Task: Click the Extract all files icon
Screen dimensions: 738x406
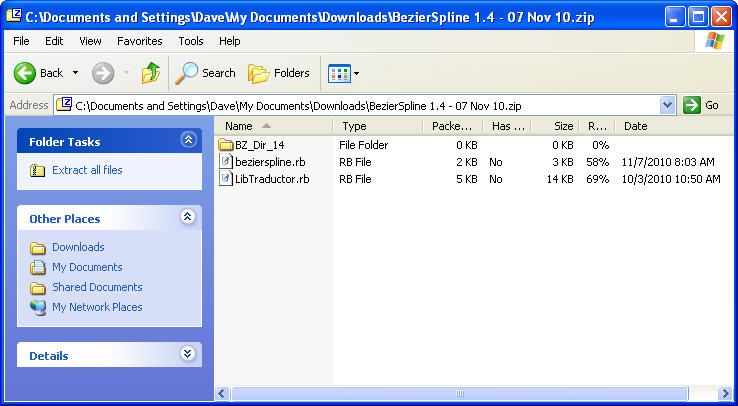Action: pos(38,170)
